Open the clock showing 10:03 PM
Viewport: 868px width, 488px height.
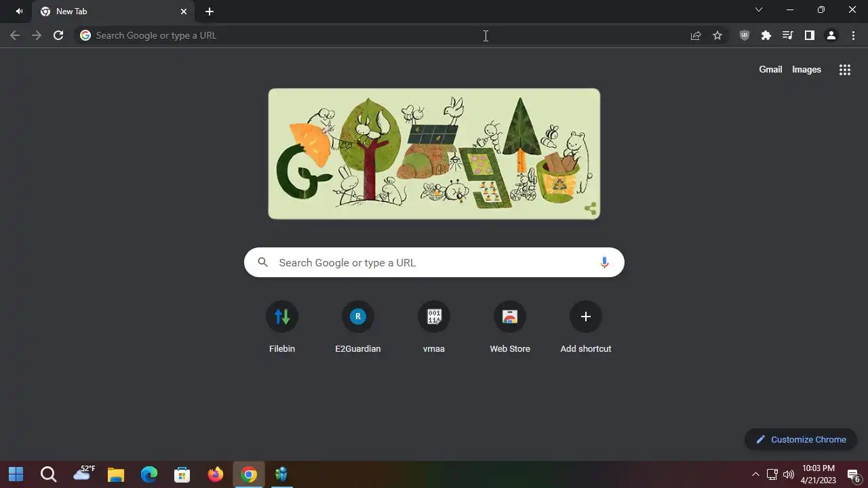(818, 474)
